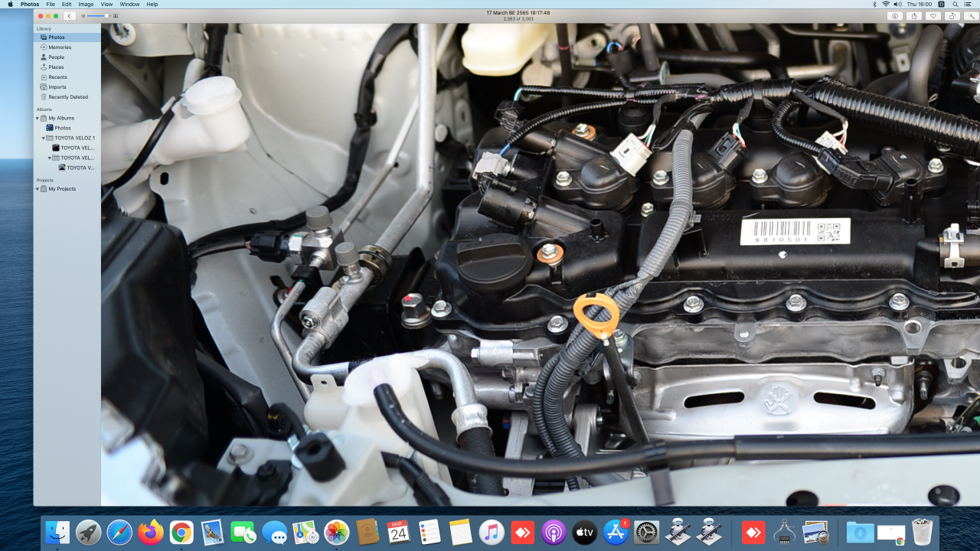Open the Share menu icon
980x551 pixels.
point(914,16)
